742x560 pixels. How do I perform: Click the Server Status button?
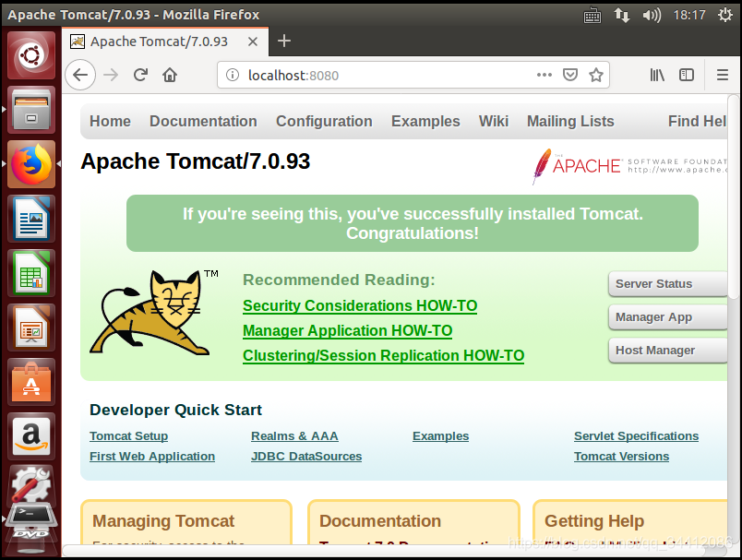pyautogui.click(x=667, y=284)
